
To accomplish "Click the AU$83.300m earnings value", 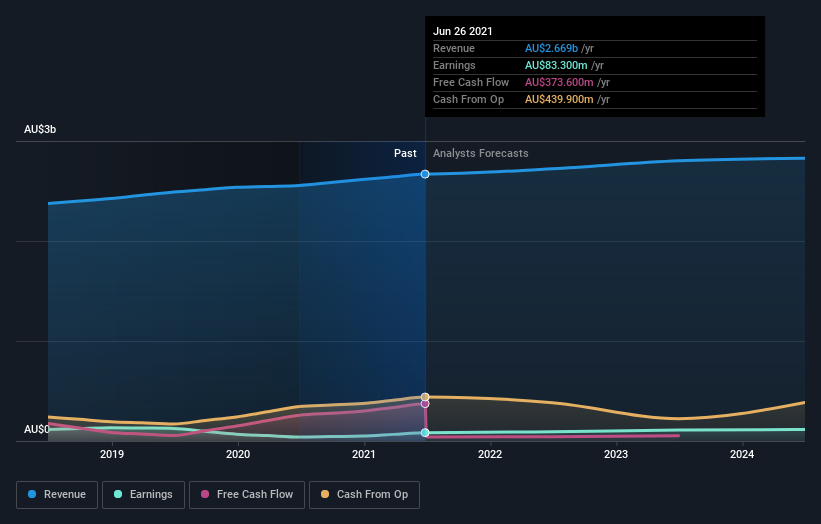I will (x=556, y=65).
